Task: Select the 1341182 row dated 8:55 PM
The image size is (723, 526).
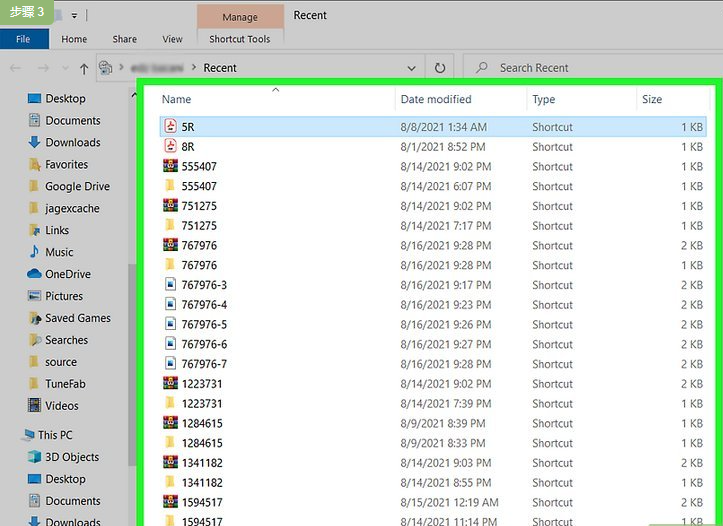Action: [433, 483]
